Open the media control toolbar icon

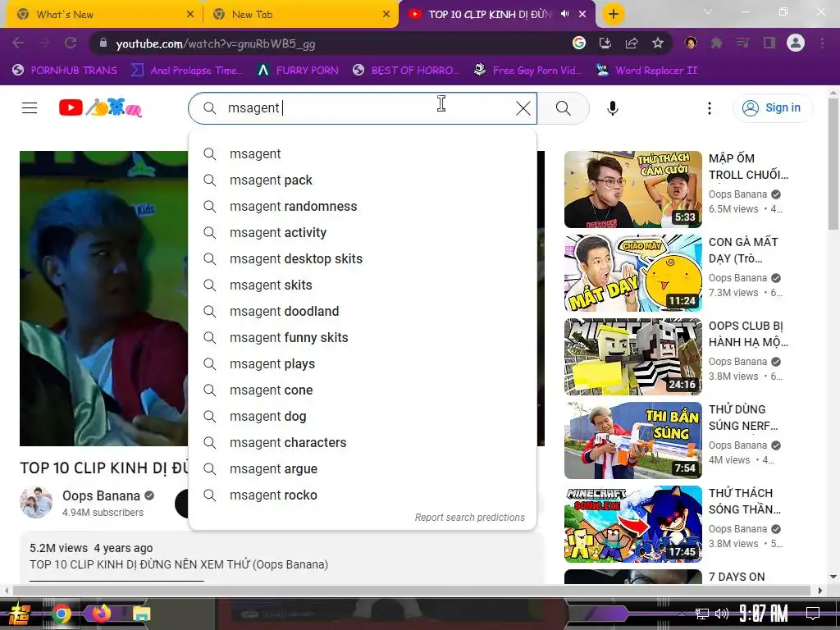coord(742,43)
